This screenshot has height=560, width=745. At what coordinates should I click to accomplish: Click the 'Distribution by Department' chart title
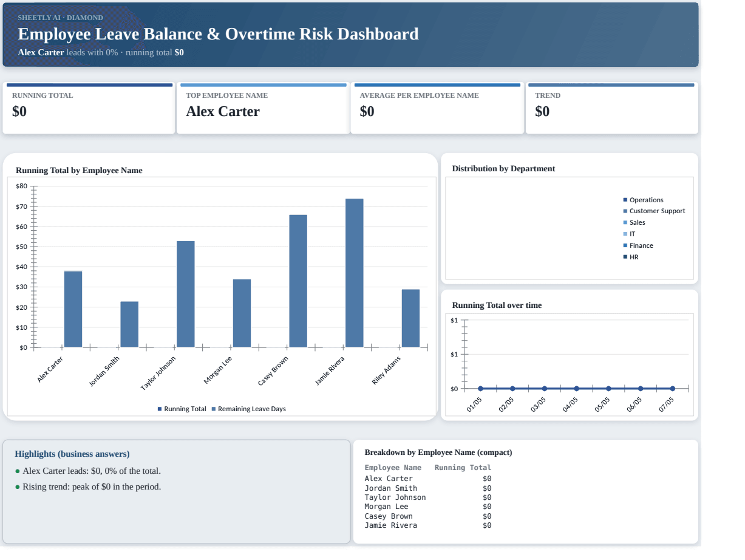point(503,169)
